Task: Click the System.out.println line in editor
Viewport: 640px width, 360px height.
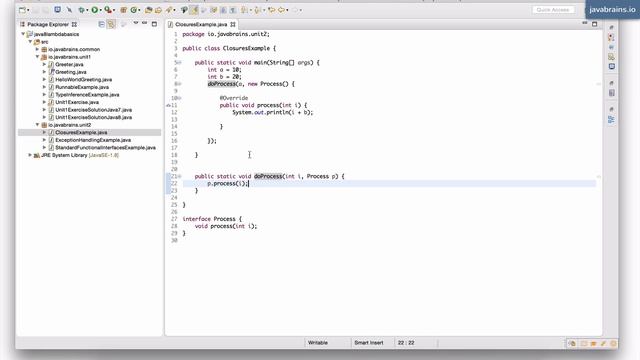Action: (273, 112)
